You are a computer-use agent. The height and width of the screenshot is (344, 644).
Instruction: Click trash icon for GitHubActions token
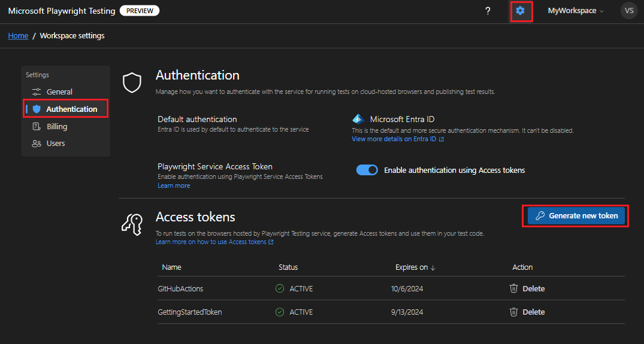coord(513,288)
